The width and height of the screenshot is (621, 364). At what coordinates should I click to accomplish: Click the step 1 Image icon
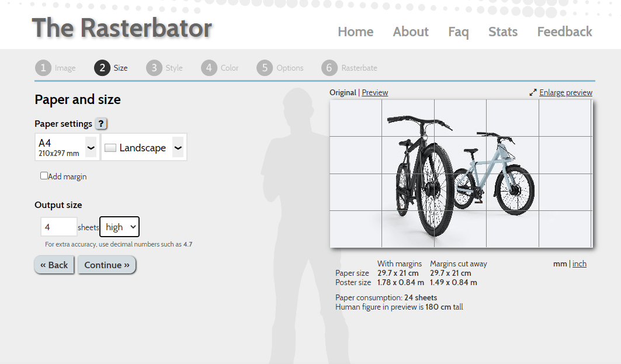click(x=43, y=68)
